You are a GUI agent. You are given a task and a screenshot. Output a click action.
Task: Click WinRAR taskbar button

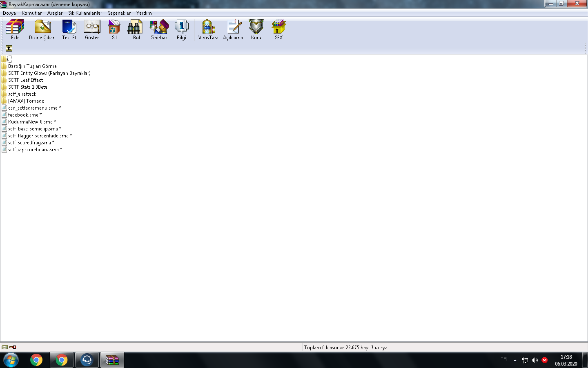click(x=112, y=360)
